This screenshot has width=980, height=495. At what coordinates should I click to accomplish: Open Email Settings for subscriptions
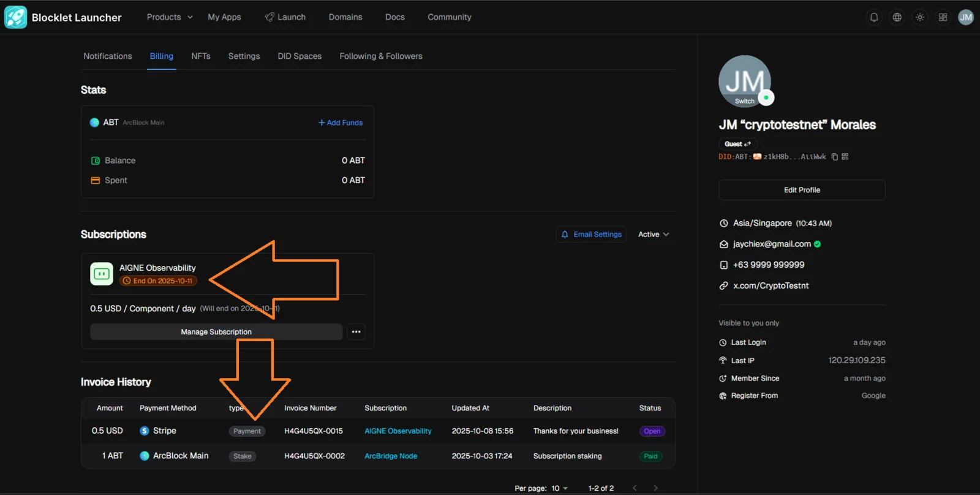click(x=592, y=235)
